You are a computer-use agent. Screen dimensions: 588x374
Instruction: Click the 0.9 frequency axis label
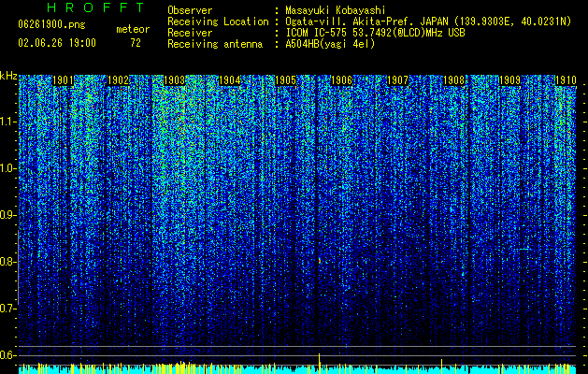(8, 215)
